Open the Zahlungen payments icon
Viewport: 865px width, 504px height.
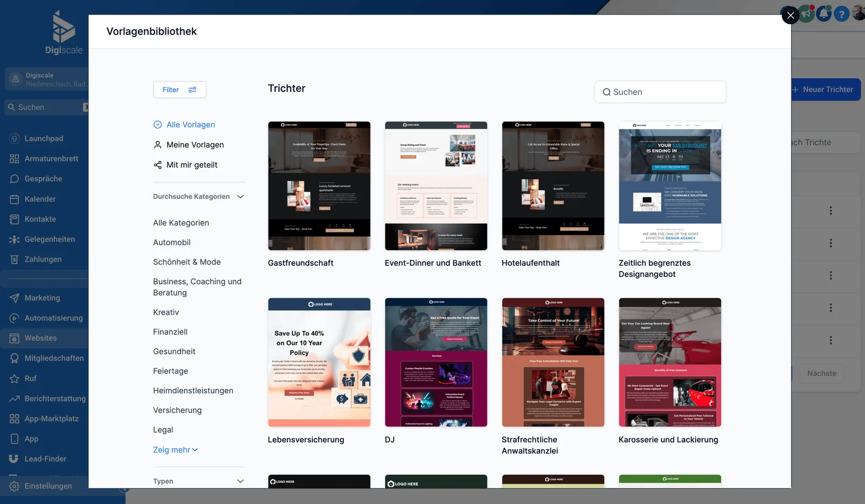coord(15,259)
